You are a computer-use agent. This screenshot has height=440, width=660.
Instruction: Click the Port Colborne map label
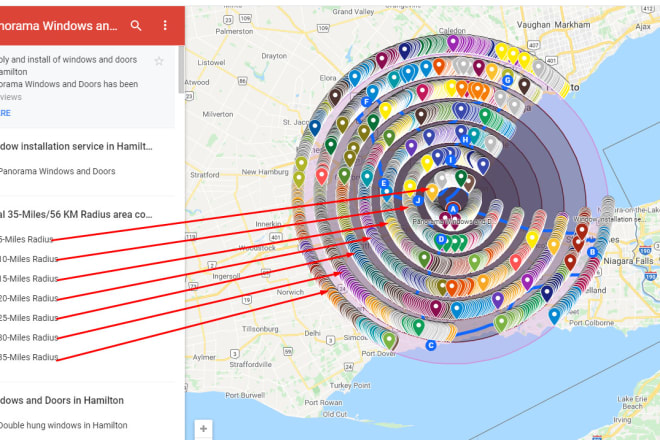point(591,323)
